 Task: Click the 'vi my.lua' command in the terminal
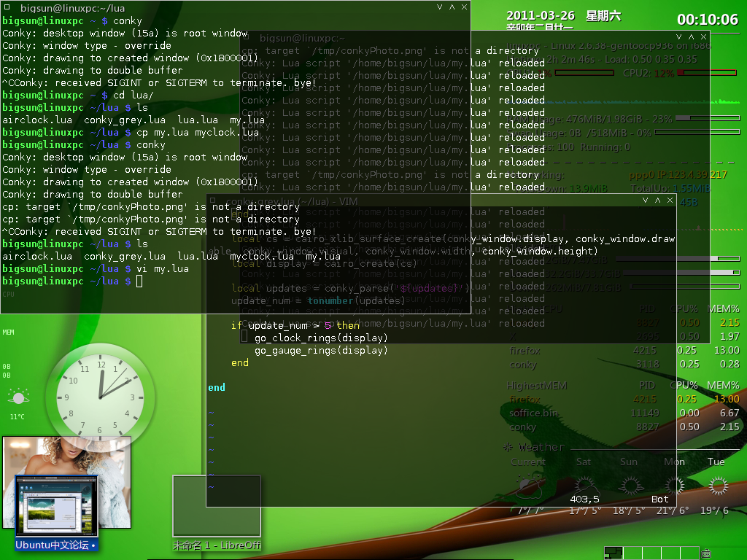[163, 269]
